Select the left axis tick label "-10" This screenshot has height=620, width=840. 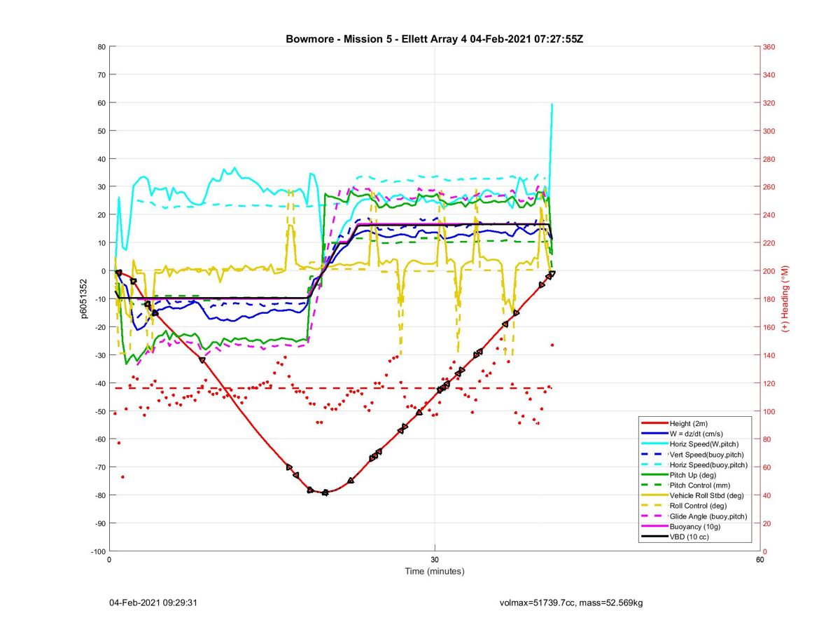click(100, 299)
